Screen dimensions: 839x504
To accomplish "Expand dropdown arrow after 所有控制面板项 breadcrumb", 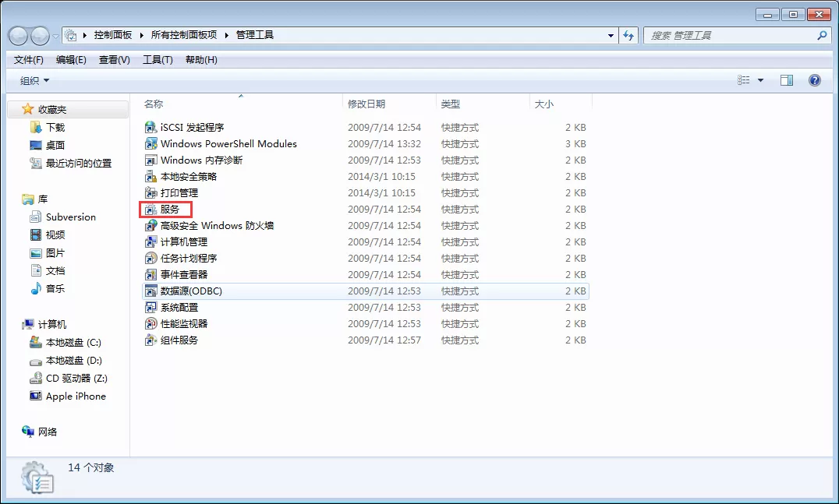I will (x=226, y=35).
